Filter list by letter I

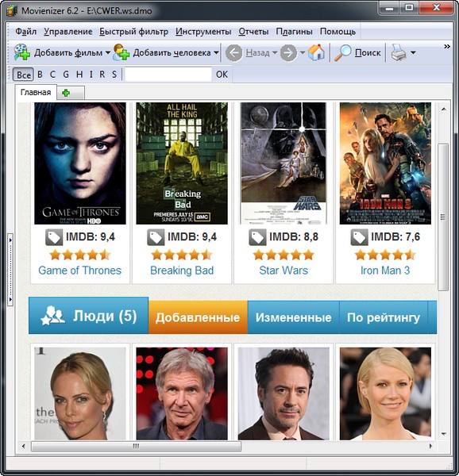tap(91, 75)
